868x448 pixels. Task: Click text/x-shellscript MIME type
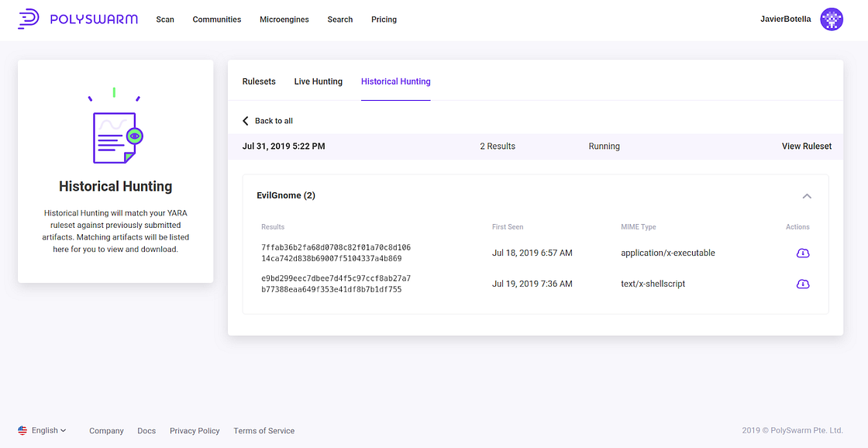(653, 284)
